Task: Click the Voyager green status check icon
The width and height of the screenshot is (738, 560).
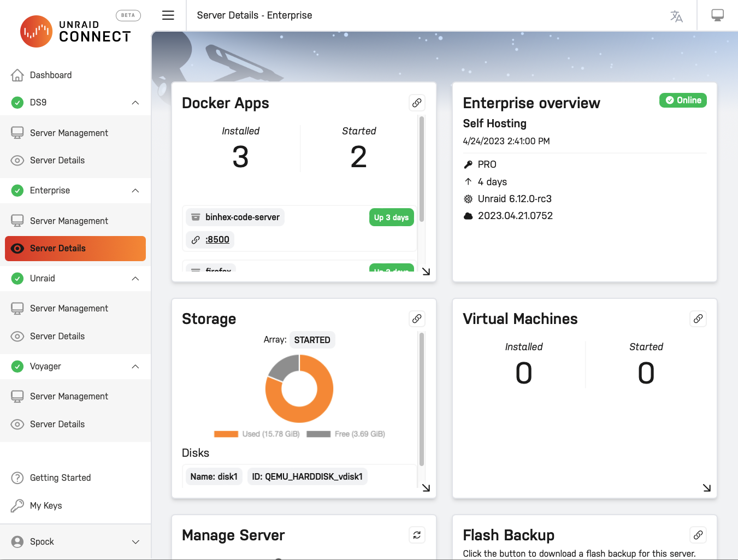Action: (17, 366)
